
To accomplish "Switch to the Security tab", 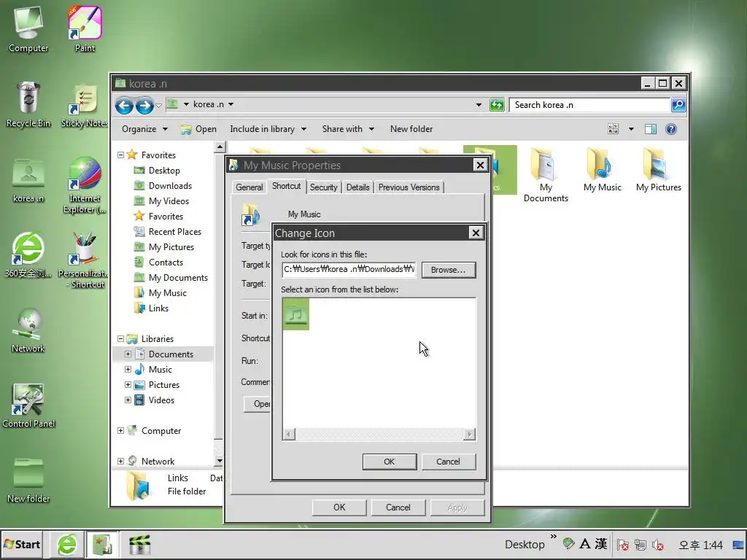I will coord(323,187).
